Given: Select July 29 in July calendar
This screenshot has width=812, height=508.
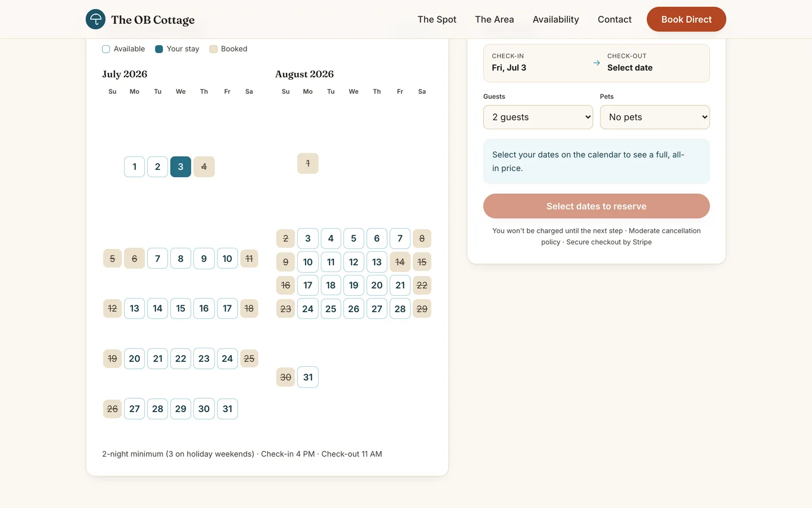Looking at the screenshot, I should [x=180, y=409].
